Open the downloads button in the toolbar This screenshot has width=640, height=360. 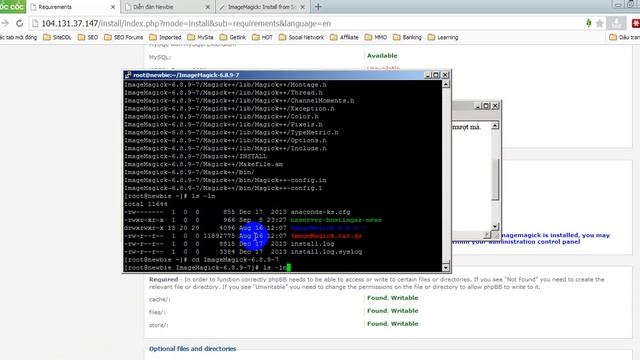click(616, 23)
